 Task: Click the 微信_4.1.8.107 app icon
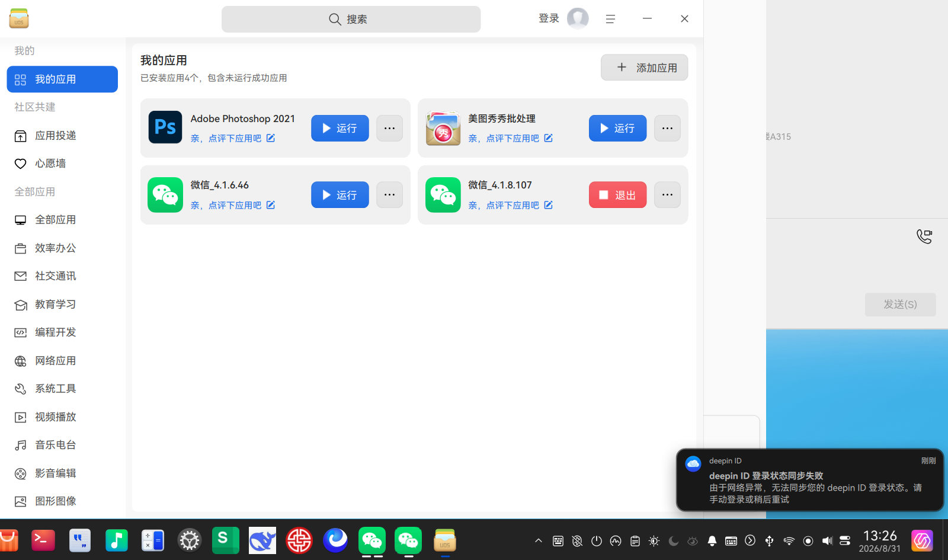[443, 195]
